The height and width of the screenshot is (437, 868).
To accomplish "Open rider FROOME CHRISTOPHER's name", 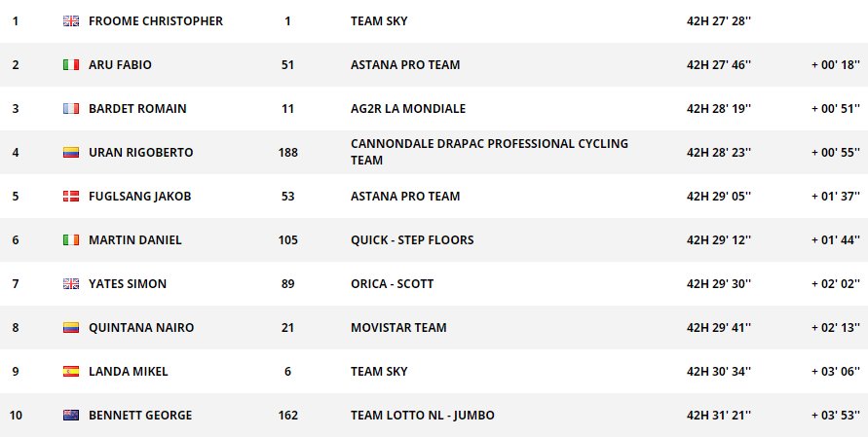I will [156, 21].
